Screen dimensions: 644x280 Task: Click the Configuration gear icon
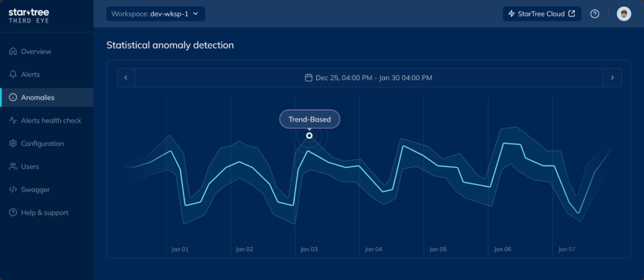13,144
